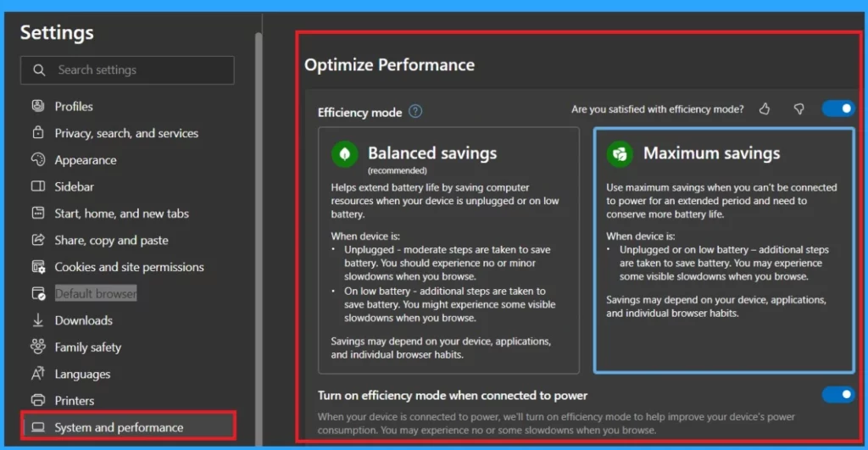Screen dimensions: 868x450
Task: Click the Optimize Performance heading
Action: pyautogui.click(x=389, y=64)
